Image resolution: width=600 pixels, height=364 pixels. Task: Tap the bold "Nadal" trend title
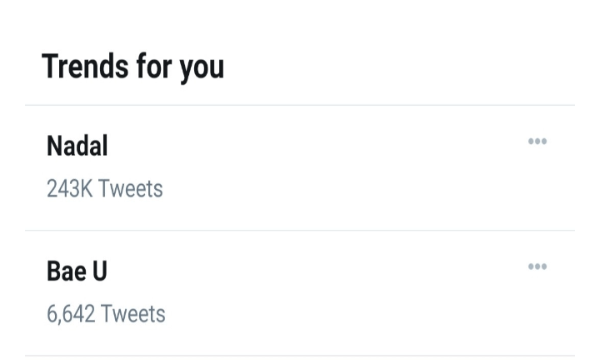pos(77,147)
